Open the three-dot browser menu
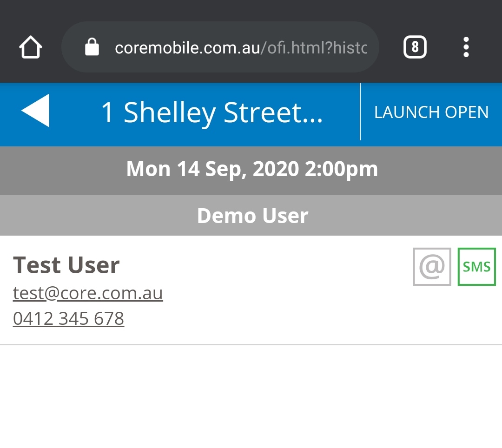The width and height of the screenshot is (502, 448). click(x=466, y=47)
